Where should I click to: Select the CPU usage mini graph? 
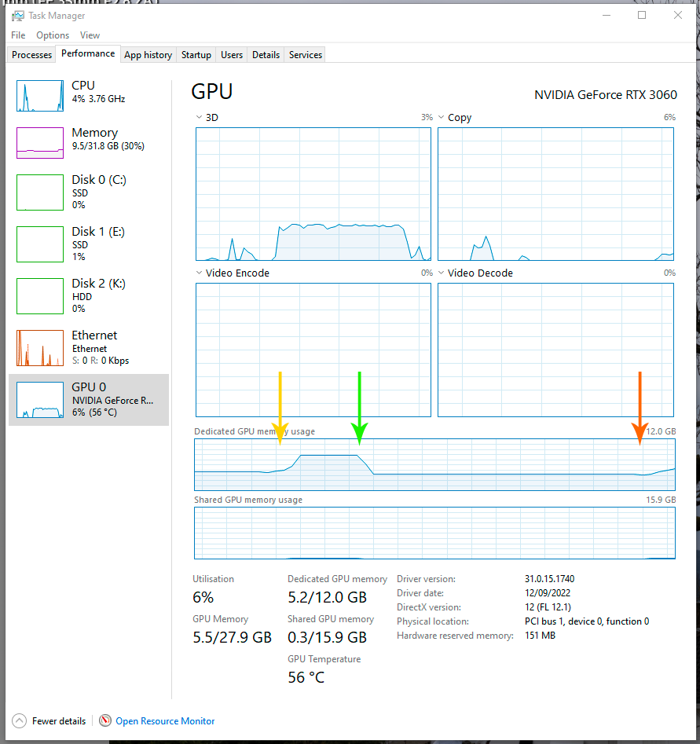coord(40,96)
